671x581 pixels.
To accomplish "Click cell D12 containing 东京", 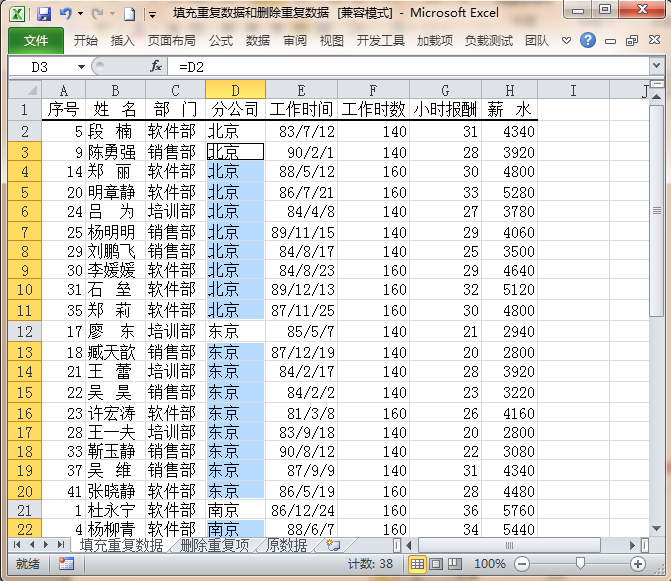I will (235, 331).
